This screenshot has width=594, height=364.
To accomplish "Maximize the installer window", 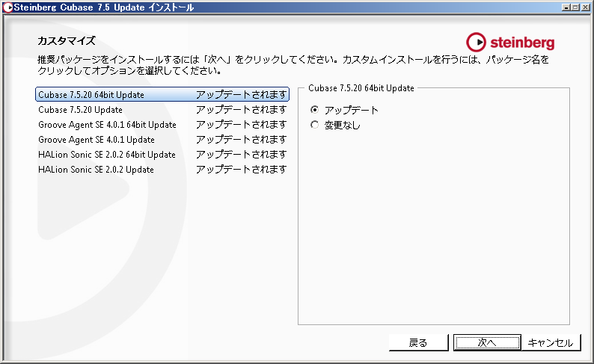I will [x=575, y=7].
